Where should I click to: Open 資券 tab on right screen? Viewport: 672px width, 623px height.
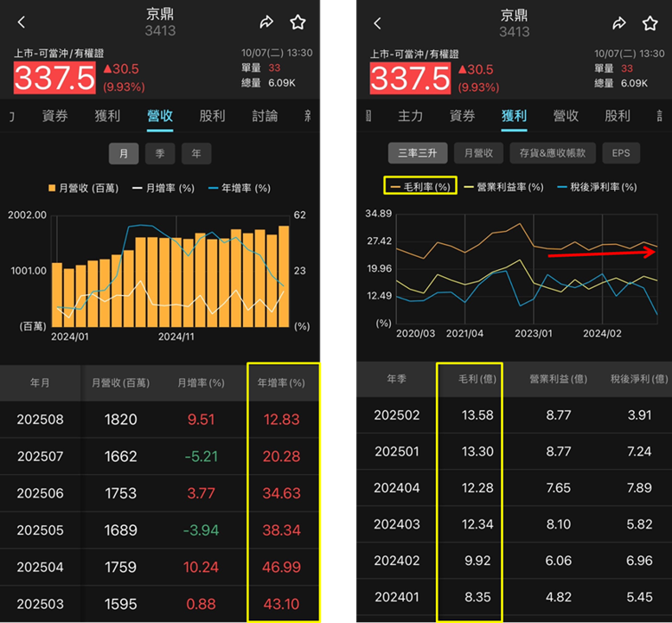pyautogui.click(x=463, y=116)
